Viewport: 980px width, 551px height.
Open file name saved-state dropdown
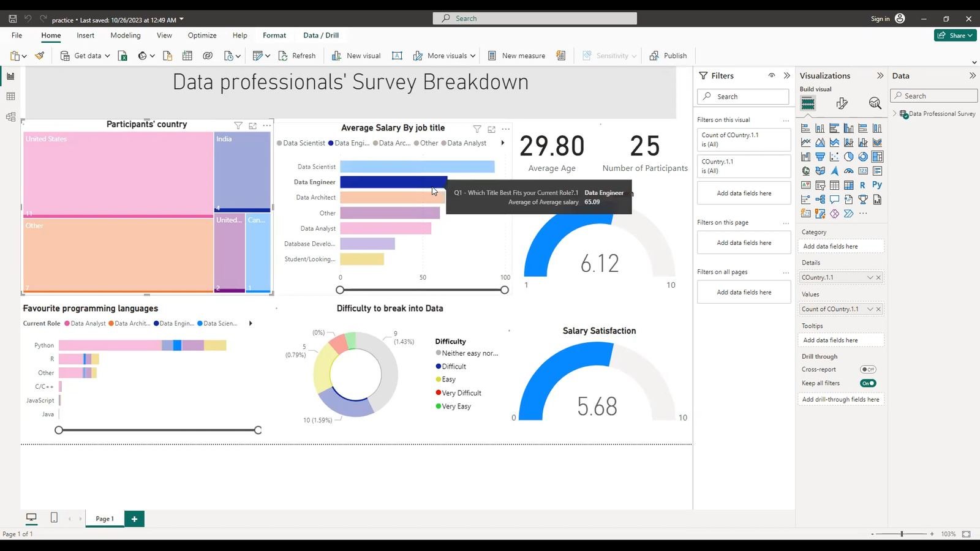[x=181, y=19]
